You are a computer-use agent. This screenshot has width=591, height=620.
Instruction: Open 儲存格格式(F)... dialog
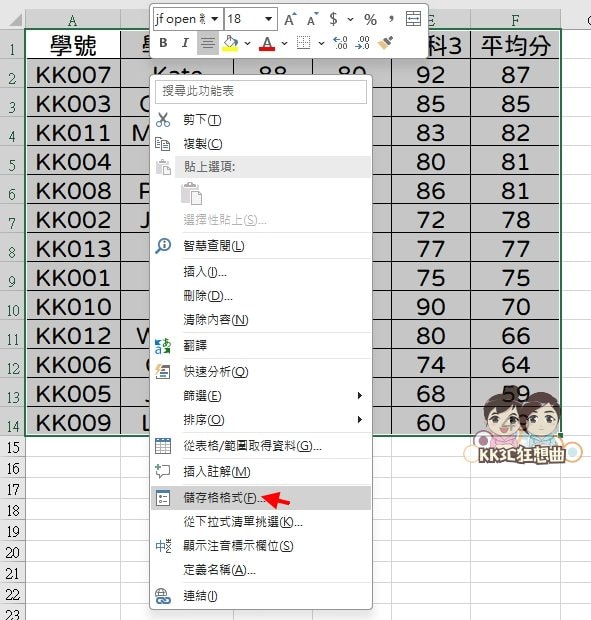(261, 498)
